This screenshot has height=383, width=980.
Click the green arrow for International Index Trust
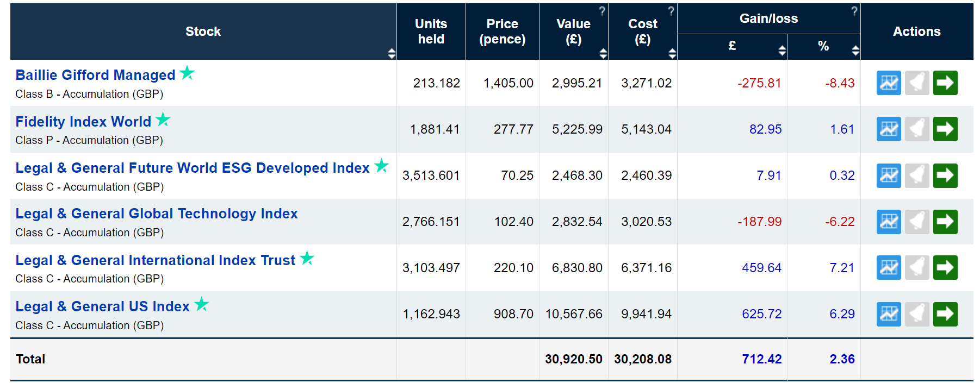point(945,268)
